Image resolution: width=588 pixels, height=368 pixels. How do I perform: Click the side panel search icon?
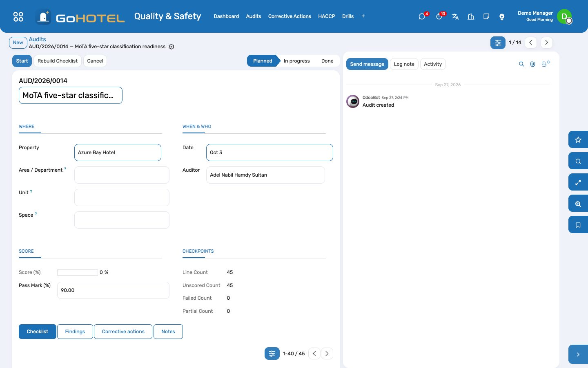[x=578, y=161]
